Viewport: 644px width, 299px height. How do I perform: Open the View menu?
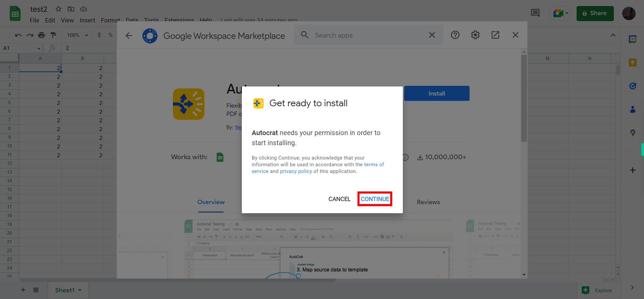[x=67, y=20]
